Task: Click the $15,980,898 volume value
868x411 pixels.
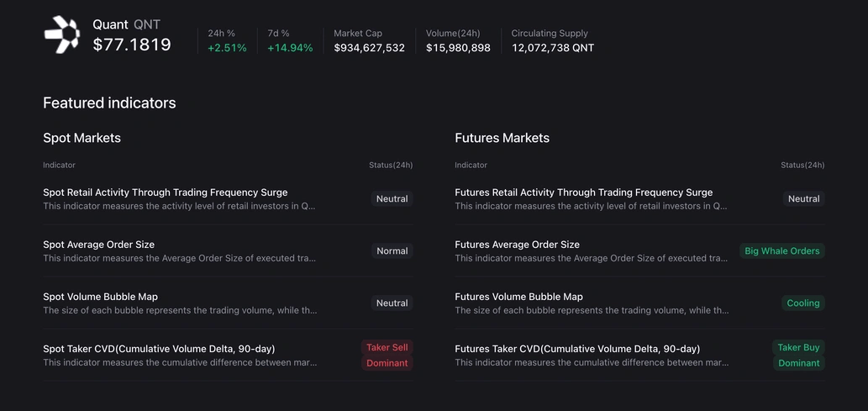Action: click(x=458, y=48)
